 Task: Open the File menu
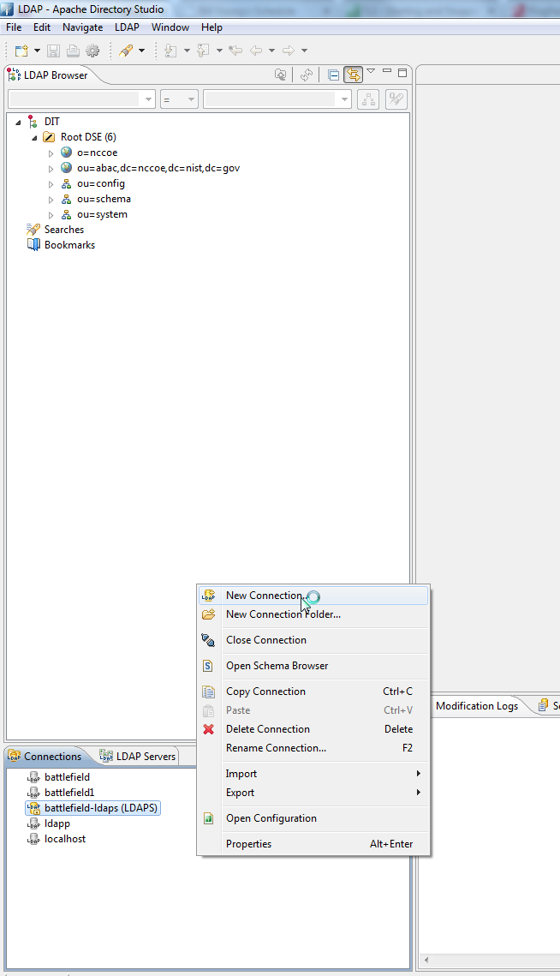(14, 27)
